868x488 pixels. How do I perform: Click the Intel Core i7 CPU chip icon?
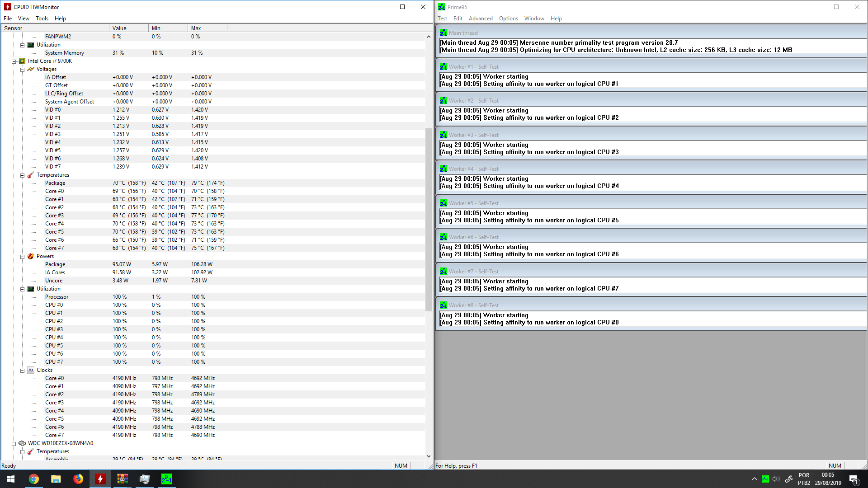(22, 61)
